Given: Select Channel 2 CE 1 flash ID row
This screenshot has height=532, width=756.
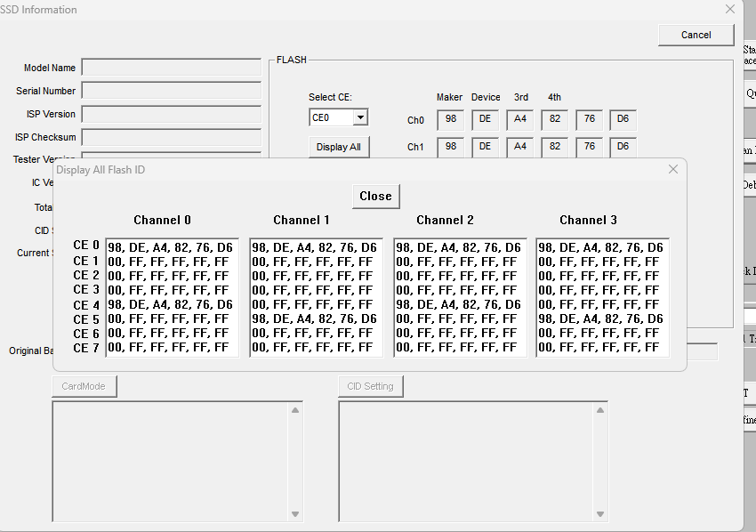Looking at the screenshot, I should coord(460,262).
